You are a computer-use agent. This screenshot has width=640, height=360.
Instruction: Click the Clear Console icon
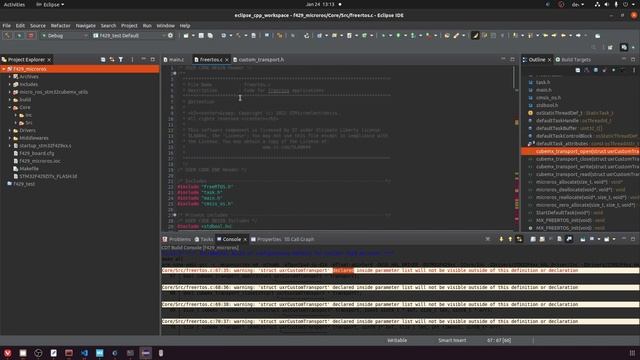tap(533, 239)
